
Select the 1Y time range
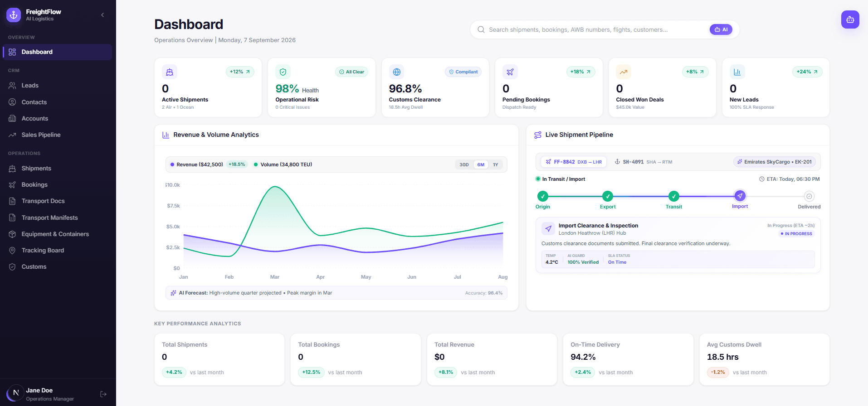(x=496, y=164)
